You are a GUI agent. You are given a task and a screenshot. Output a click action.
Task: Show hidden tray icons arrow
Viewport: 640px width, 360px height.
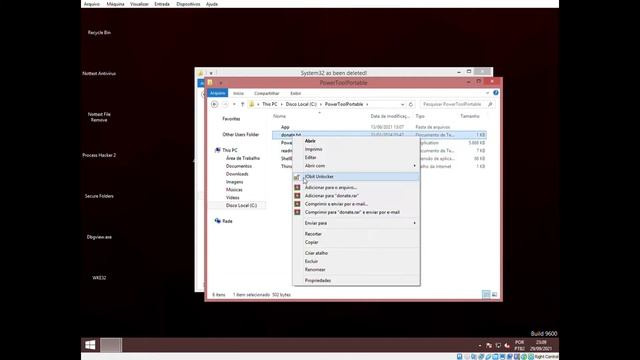480,345
